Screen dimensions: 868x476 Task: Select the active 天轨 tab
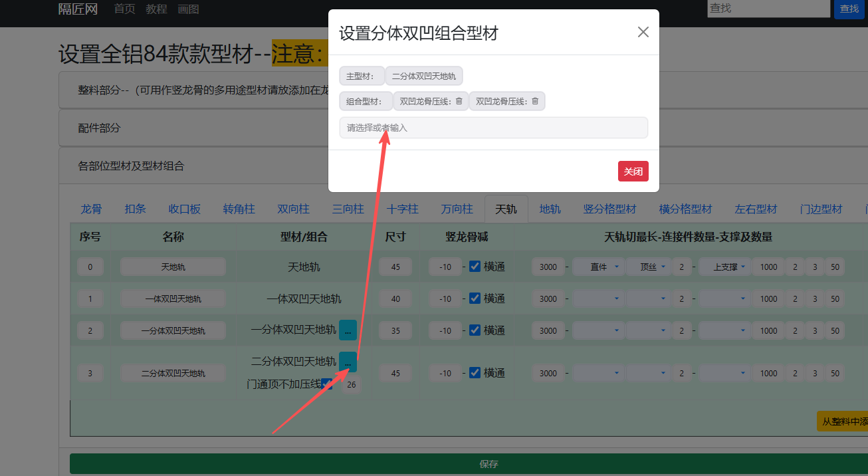tap(506, 209)
